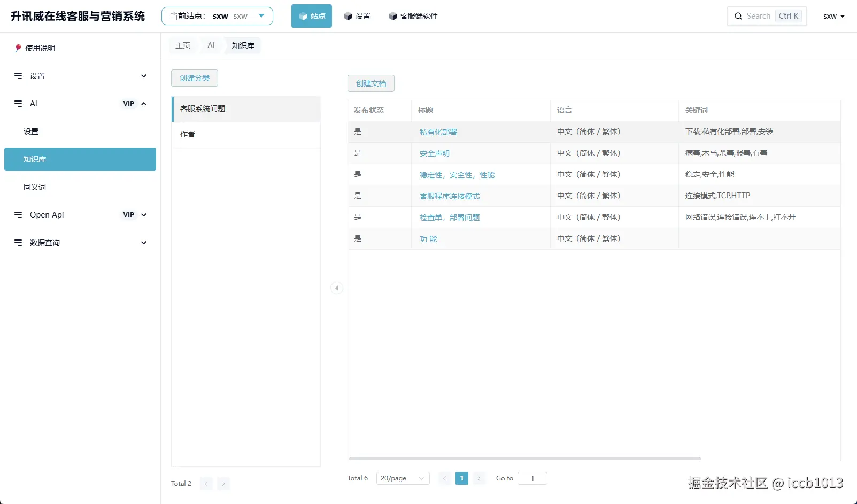Click the cube icon beside 客服端软件
Screen dimensions: 857x504
[393, 16]
